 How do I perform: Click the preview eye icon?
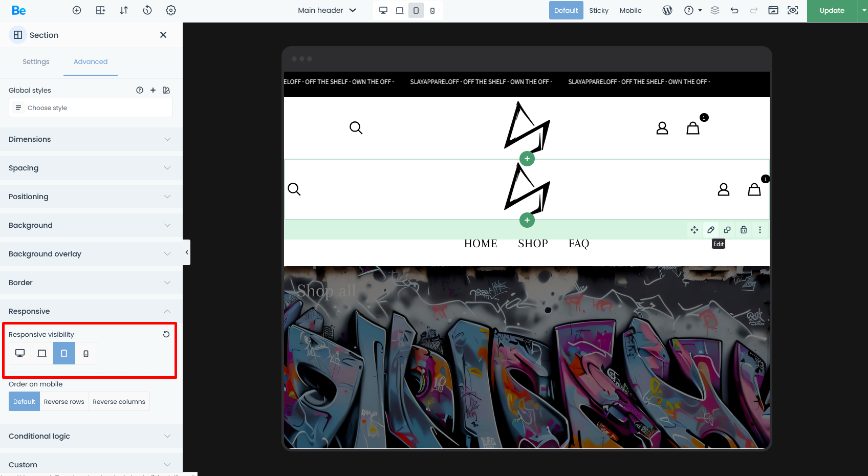[x=793, y=10]
